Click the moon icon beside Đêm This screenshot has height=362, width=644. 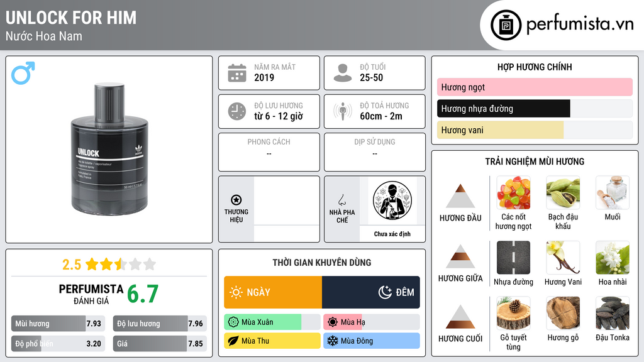[x=385, y=292]
